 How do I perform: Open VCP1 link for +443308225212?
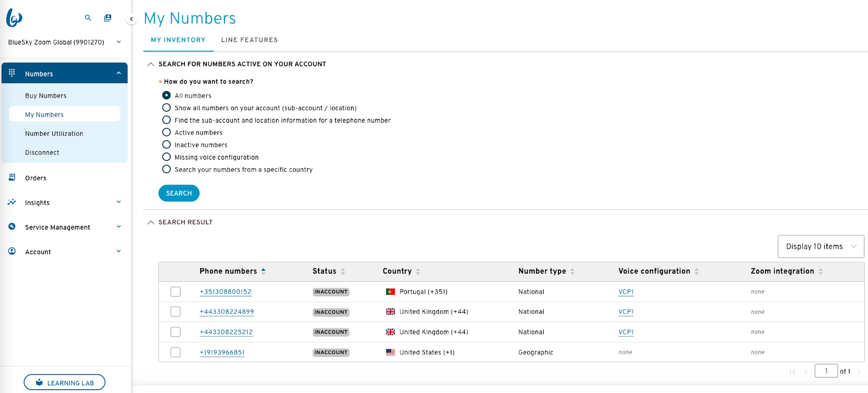click(x=626, y=332)
